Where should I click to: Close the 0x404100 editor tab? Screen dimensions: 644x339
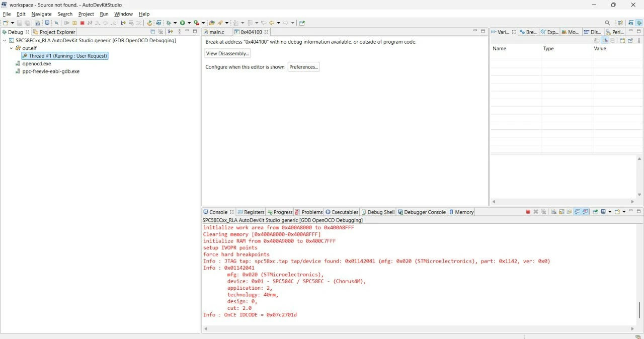pos(266,32)
